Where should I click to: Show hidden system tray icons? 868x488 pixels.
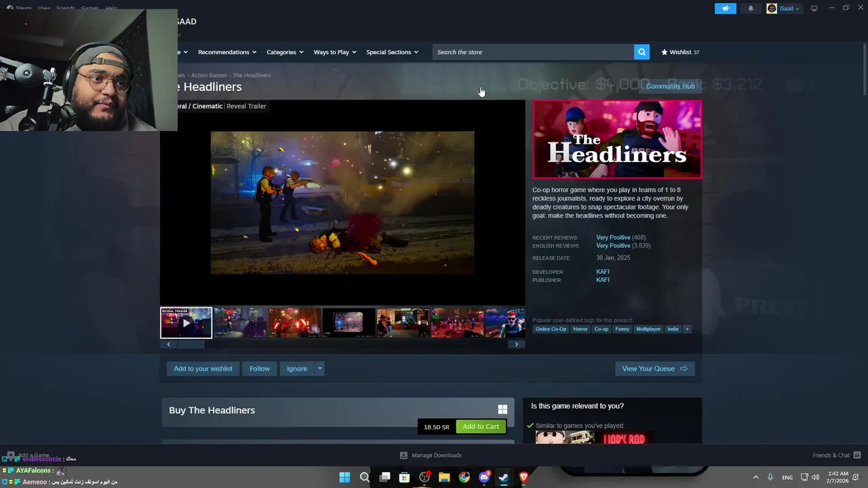755,477
